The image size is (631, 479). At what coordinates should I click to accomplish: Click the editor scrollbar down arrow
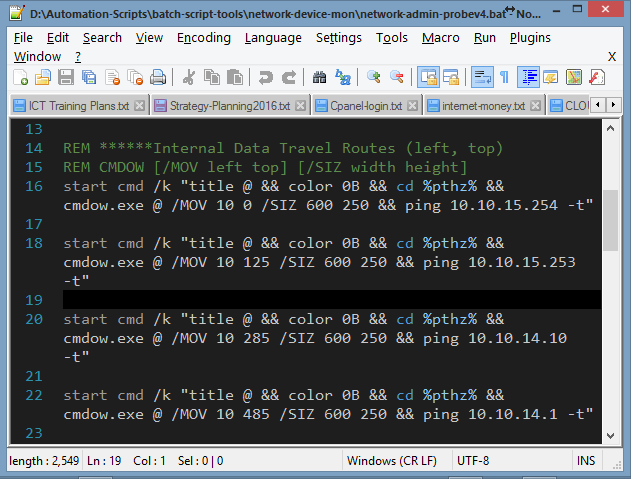610,436
